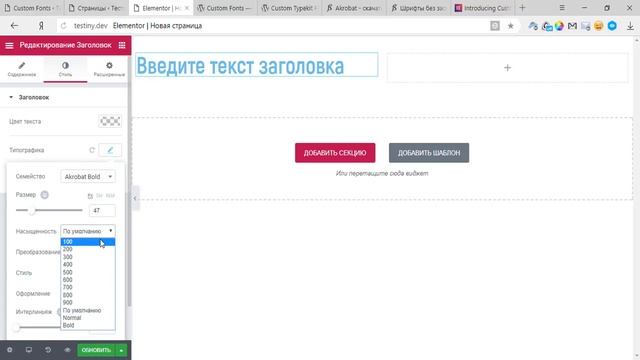Click the font size input showing 47

coord(102,211)
